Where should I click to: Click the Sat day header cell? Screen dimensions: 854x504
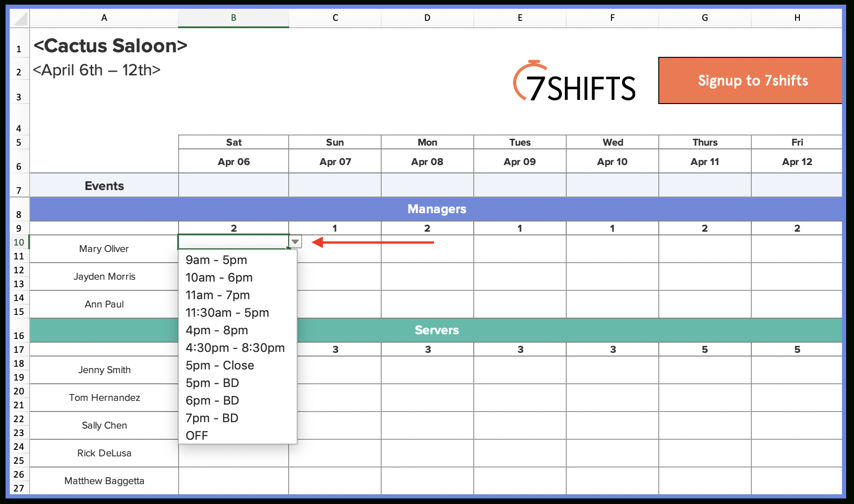point(234,142)
